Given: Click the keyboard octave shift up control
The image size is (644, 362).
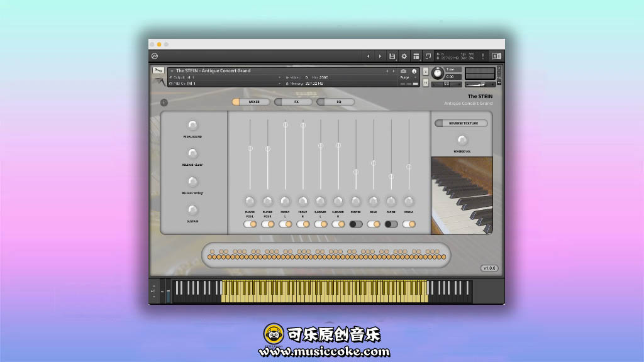Looking at the screenshot, I should 153,286.
